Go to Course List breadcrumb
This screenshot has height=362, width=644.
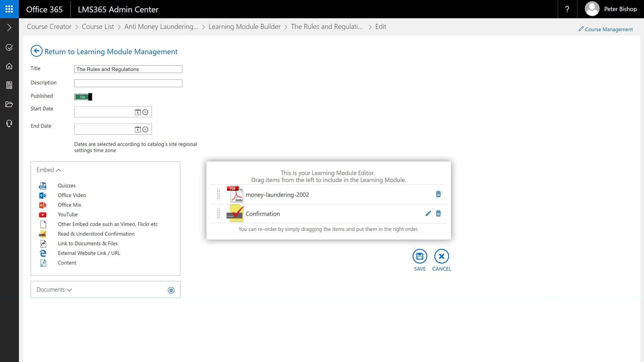tap(98, 27)
